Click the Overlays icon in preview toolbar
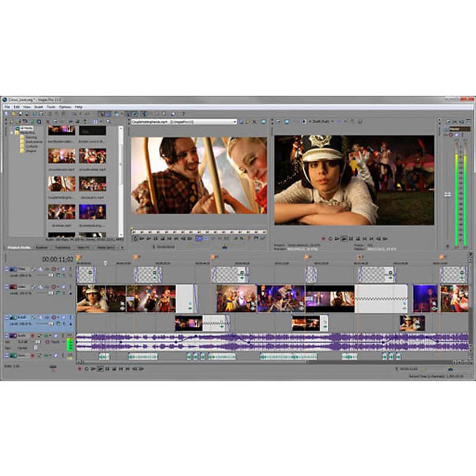Viewport: 476px width, 476px height. [x=339, y=121]
